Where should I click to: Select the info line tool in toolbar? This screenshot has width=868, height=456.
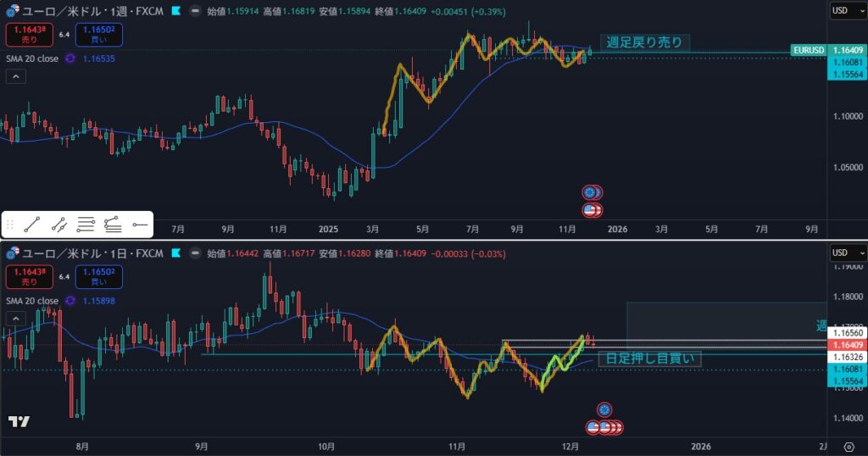58,225
